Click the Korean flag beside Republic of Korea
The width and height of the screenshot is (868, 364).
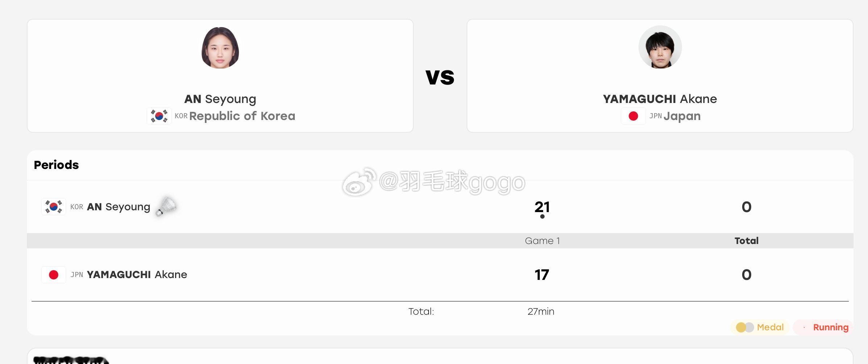159,116
